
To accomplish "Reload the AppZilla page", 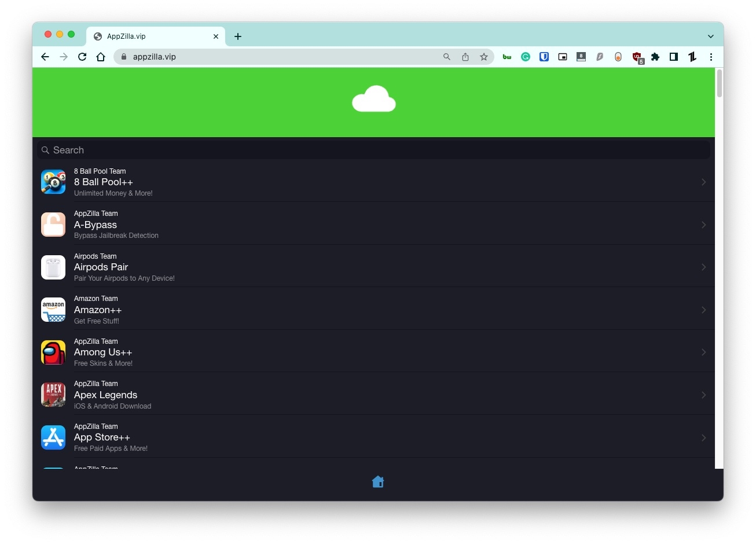I will pos(82,57).
